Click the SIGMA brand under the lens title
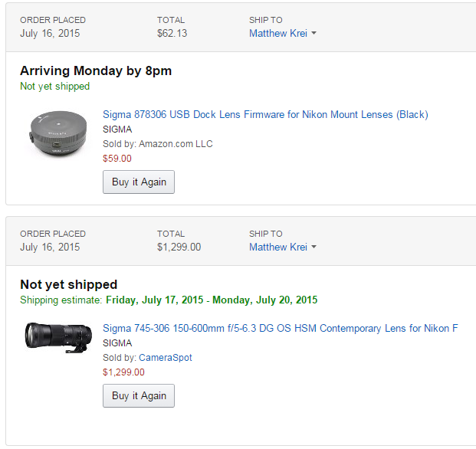476x449 pixels. (117, 343)
